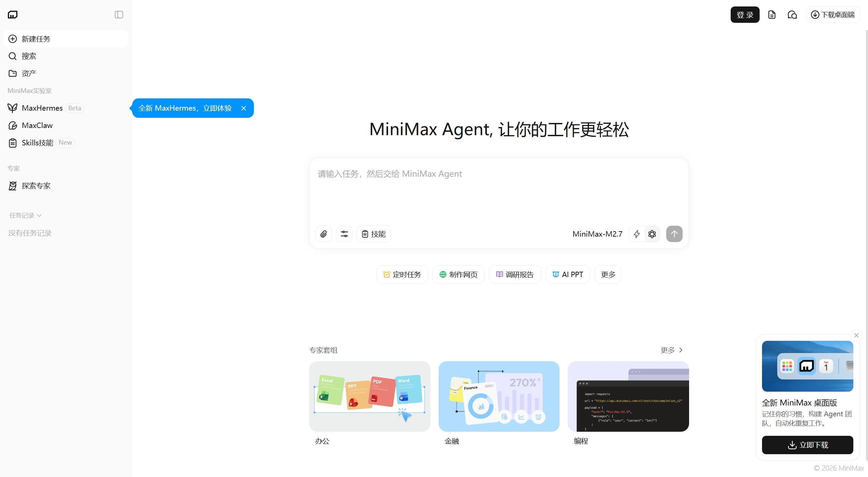Open the 金融 finance expert card
The width and height of the screenshot is (868, 477).
coord(499,397)
